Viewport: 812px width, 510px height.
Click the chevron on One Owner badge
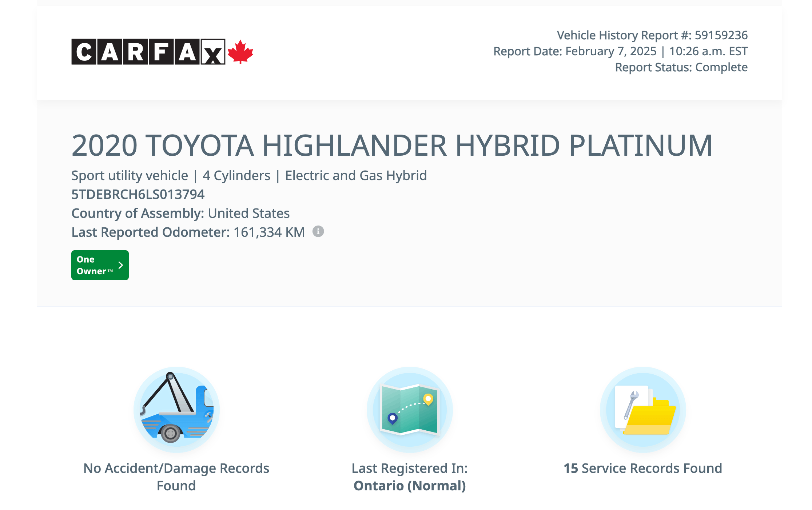(121, 265)
